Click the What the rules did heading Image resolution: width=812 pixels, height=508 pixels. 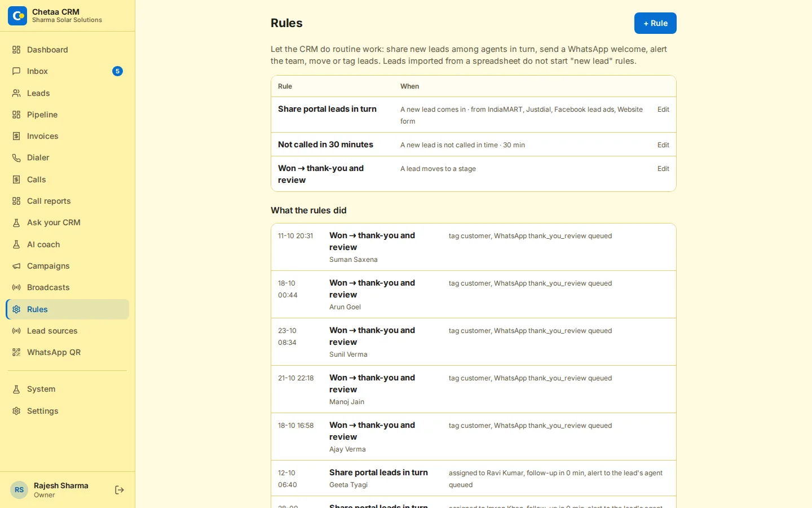(x=308, y=211)
